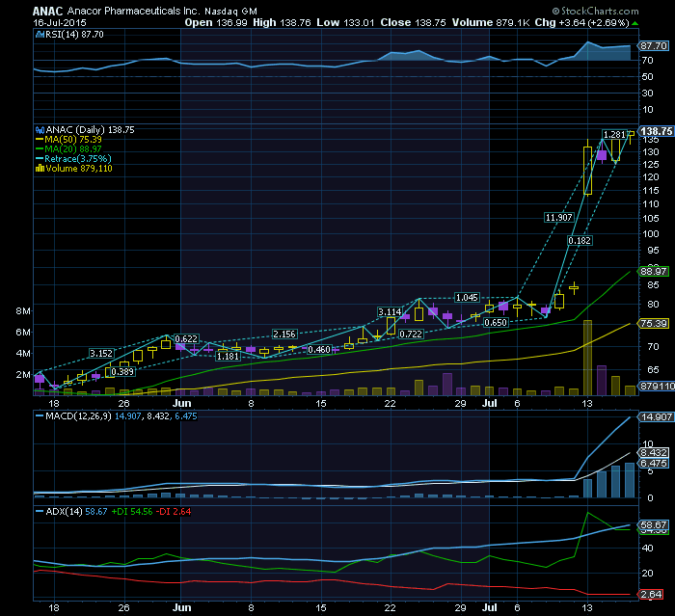Click the tall July 13 volume bar
Viewport: 675px width, 616px height.
[x=587, y=358]
